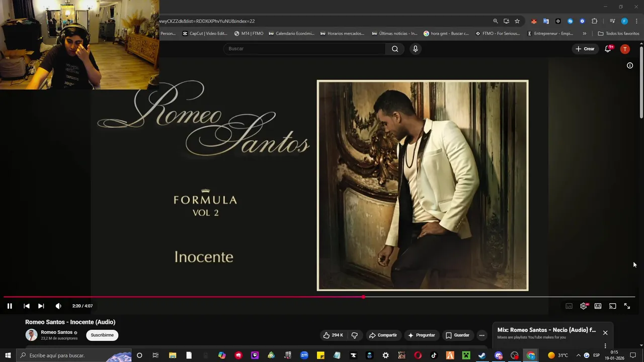
Task: Open Task View on the taskbar
Action: pos(155,355)
